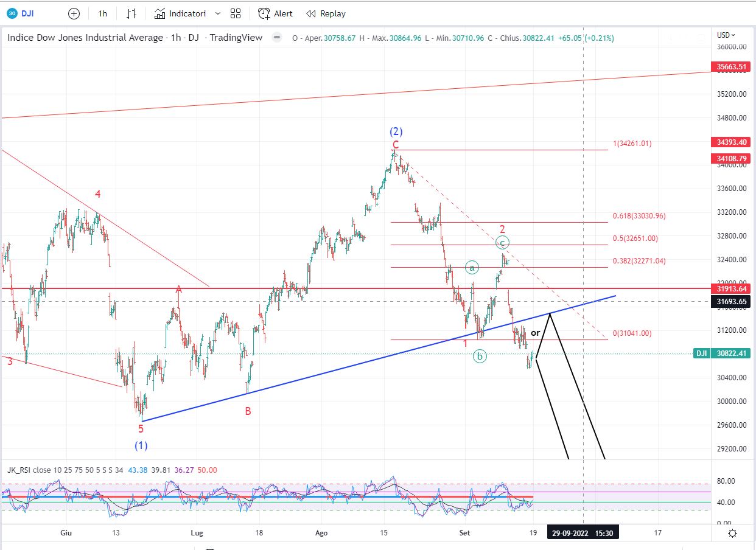Click the Set month label on time axis
Screen dimensions: 756x550
(466, 533)
